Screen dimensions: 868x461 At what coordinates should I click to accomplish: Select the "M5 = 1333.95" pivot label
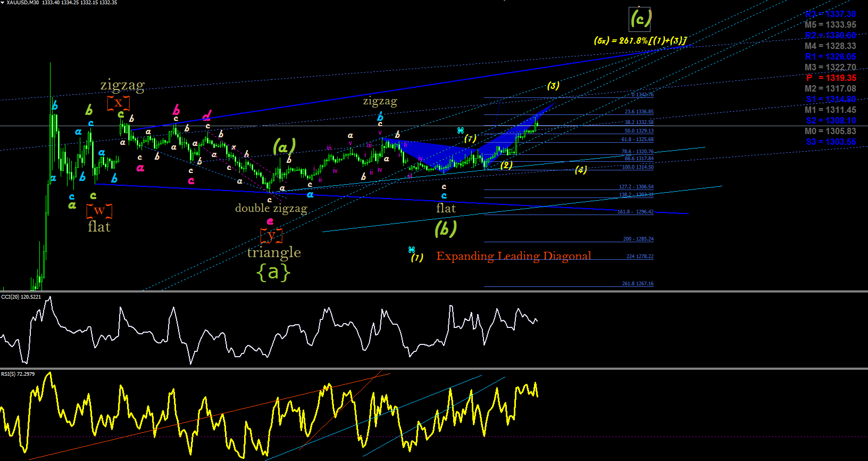click(830, 24)
